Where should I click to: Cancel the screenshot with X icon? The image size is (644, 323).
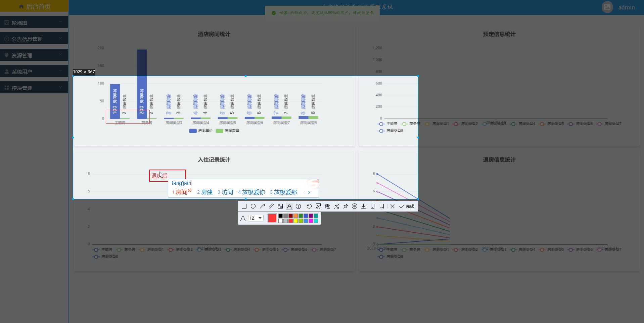click(x=393, y=206)
